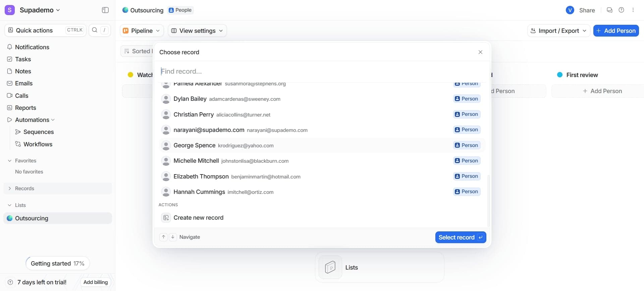Viewport: 644px width, 291px height.
Task: Open the Pipeline view dropdown
Action: point(142,30)
